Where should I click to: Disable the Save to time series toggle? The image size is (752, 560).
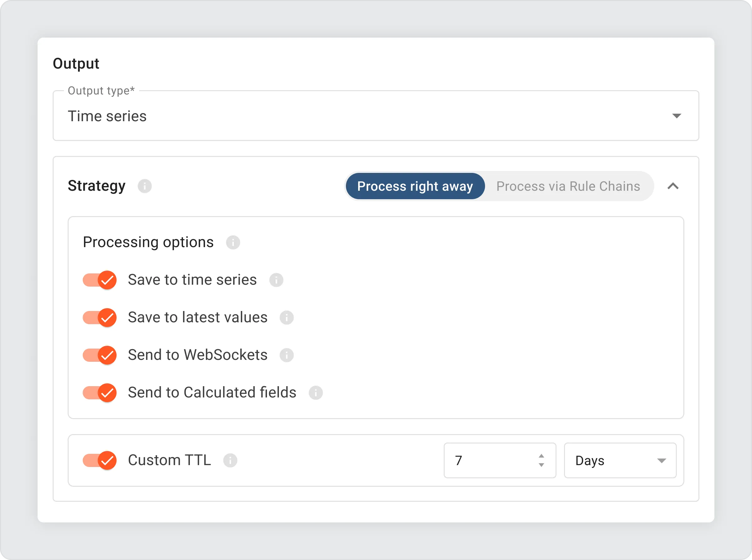100,280
